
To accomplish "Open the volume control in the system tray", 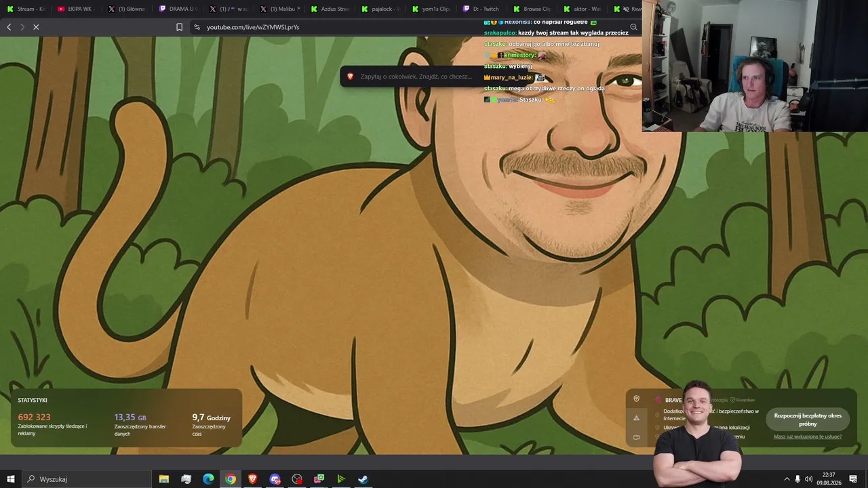I will coord(808,479).
